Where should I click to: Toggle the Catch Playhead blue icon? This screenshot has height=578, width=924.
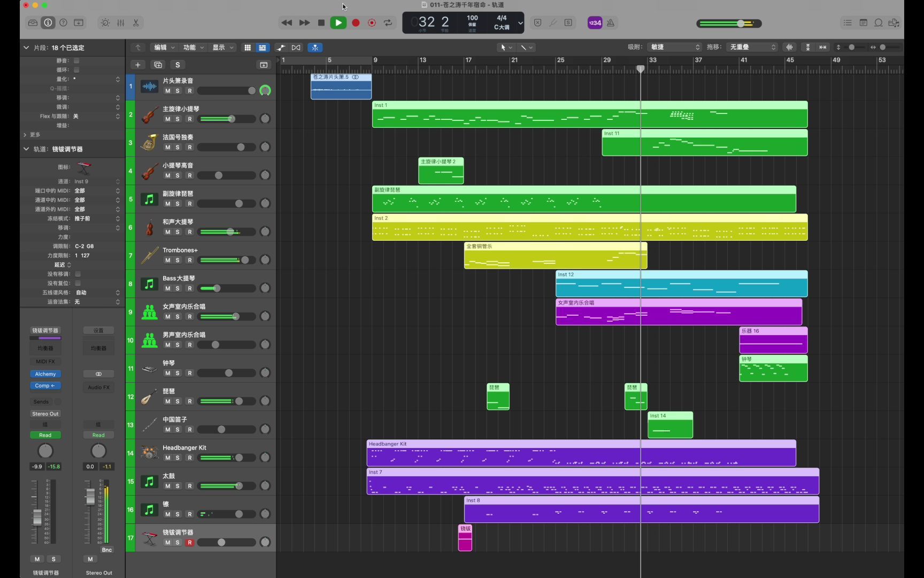pyautogui.click(x=315, y=48)
